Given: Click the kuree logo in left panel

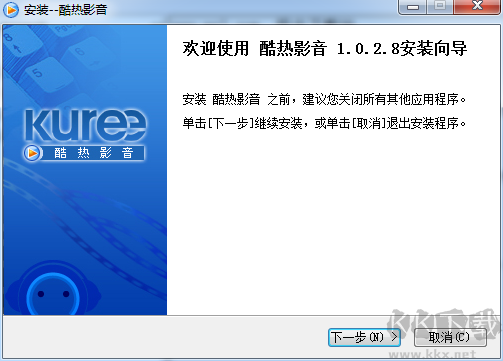Looking at the screenshot, I should [86, 124].
